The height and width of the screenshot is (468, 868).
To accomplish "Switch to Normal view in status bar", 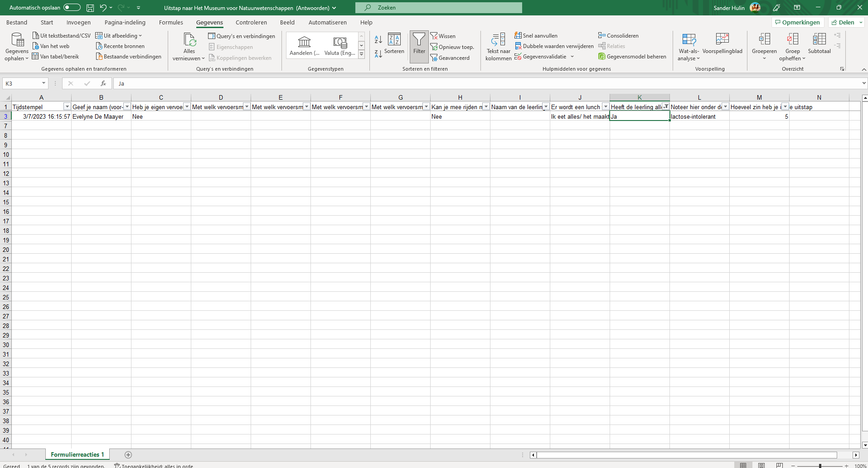I will tap(743, 465).
